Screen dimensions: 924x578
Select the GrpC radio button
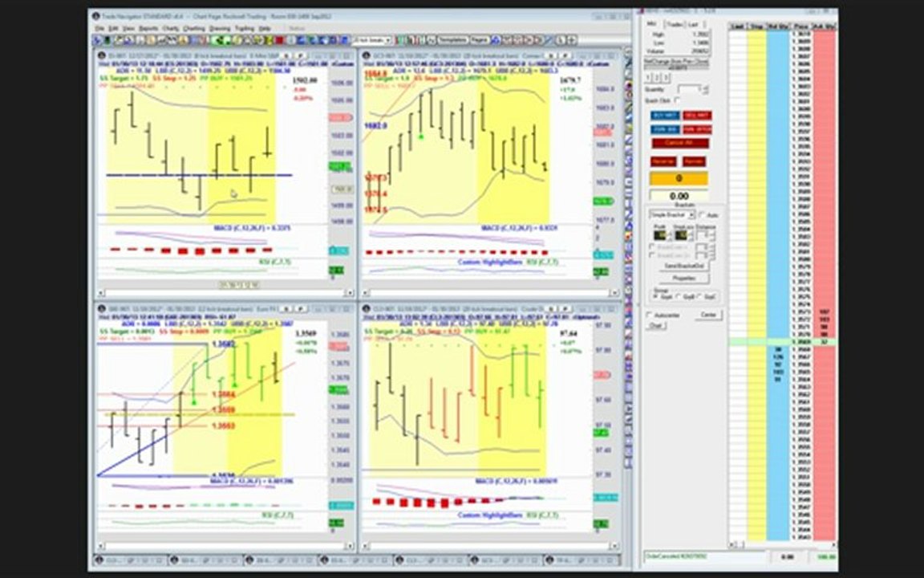tap(699, 297)
